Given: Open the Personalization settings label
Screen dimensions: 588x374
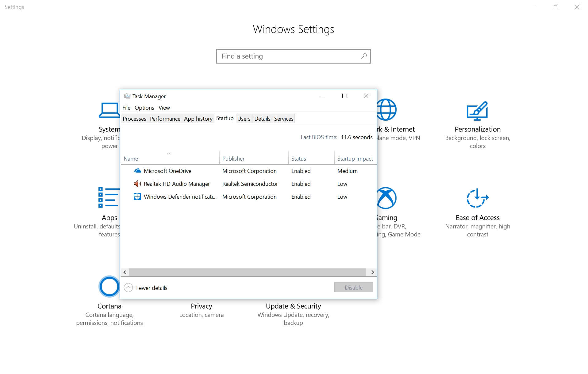Looking at the screenshot, I should [x=477, y=129].
